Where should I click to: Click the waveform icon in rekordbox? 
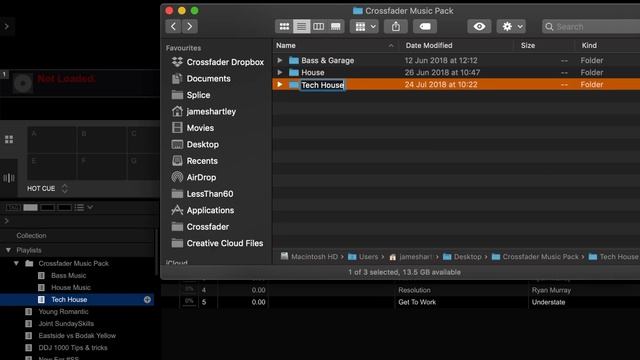[9, 178]
